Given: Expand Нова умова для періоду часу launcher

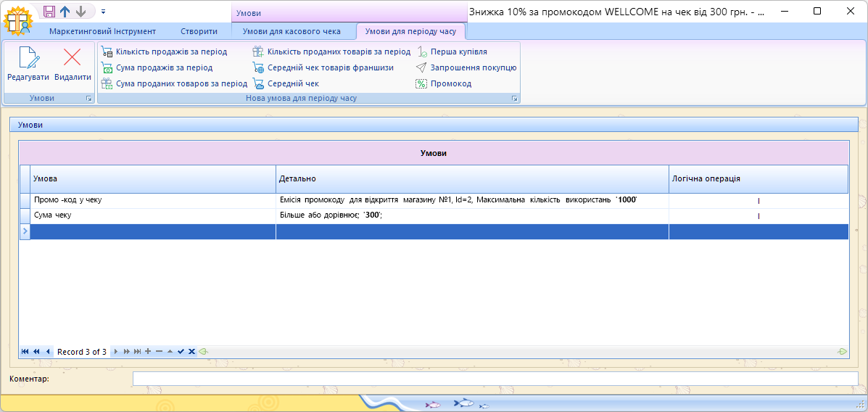Looking at the screenshot, I should pos(514,98).
